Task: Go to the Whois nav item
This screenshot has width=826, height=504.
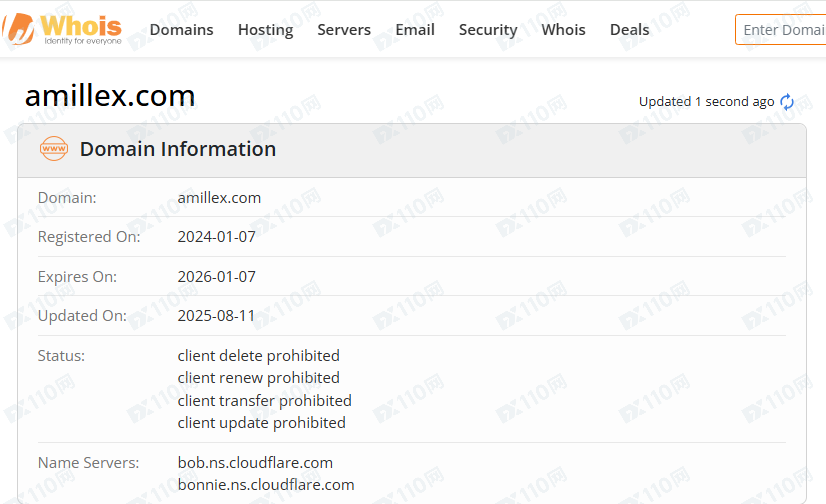Action: point(563,30)
